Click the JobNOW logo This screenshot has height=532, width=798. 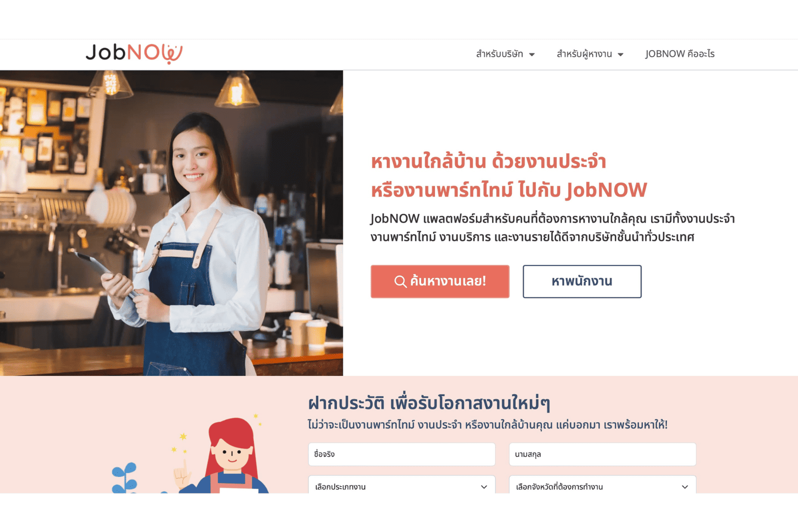tap(134, 53)
